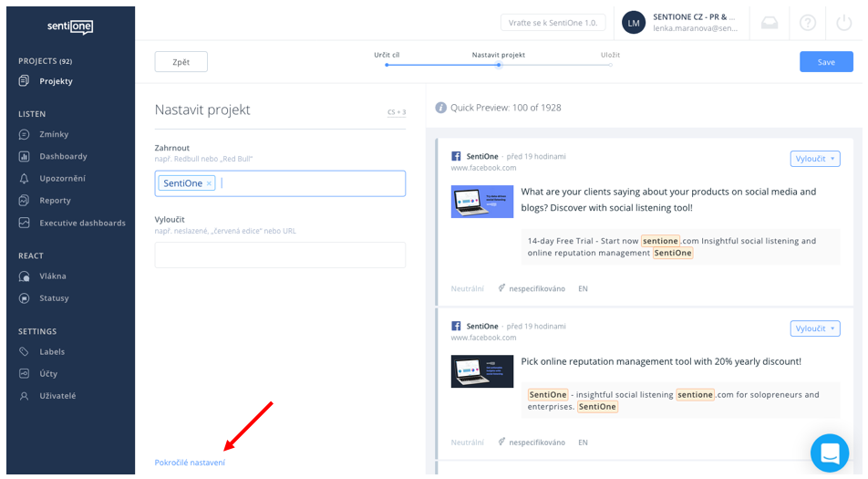Click the Vyloučit exclude input field

coord(280,255)
